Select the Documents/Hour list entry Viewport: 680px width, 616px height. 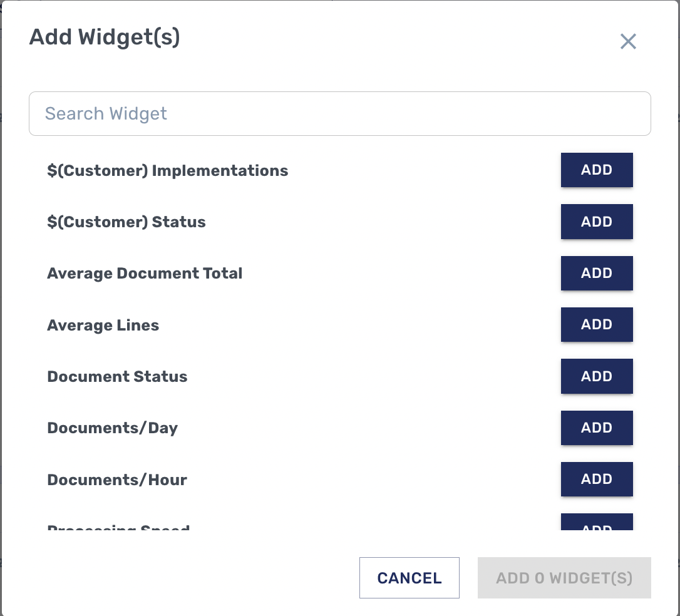click(x=117, y=480)
